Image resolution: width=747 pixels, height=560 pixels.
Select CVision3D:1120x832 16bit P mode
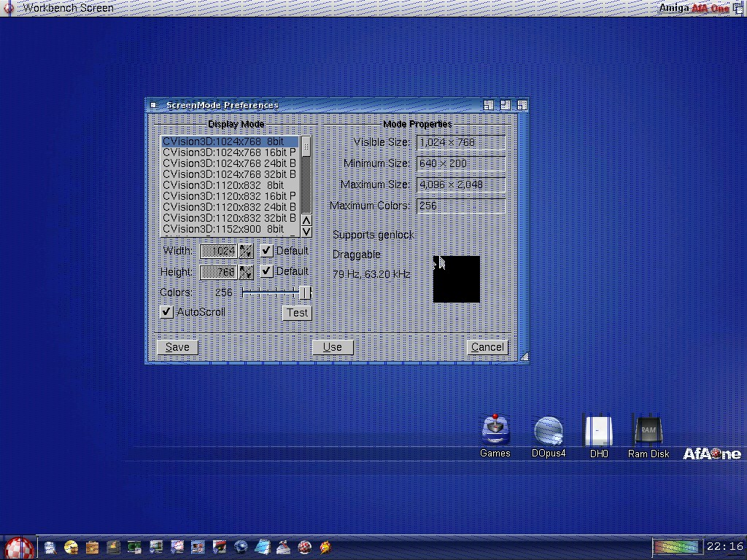(229, 196)
